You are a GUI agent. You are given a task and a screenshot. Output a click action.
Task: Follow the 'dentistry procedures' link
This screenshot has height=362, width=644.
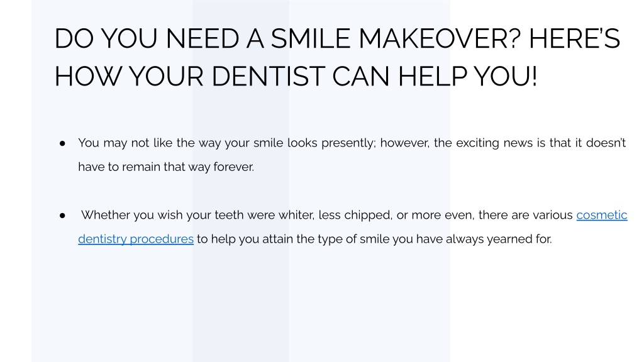point(136,239)
